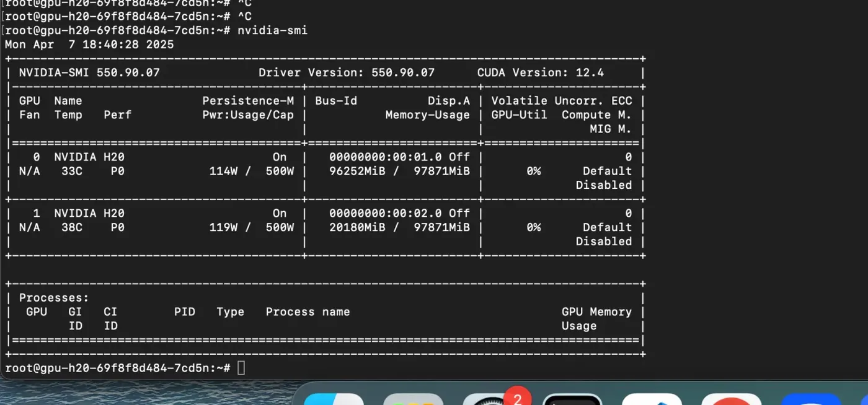Click the 33C temperature value
This screenshot has height=405, width=868.
tap(72, 171)
